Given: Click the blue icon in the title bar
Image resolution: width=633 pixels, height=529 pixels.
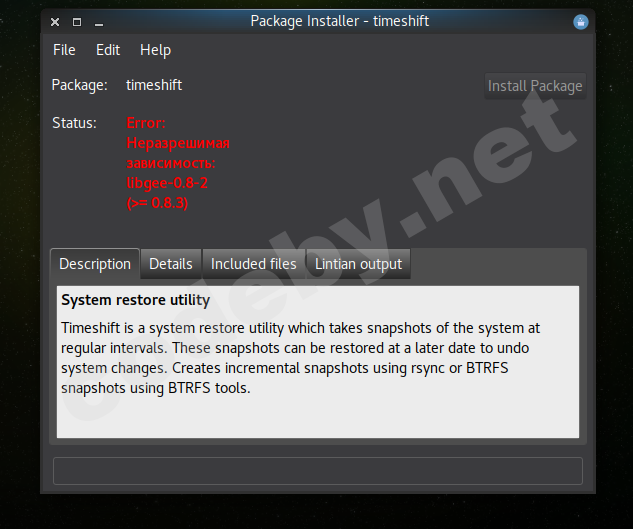Looking at the screenshot, I should (580, 22).
